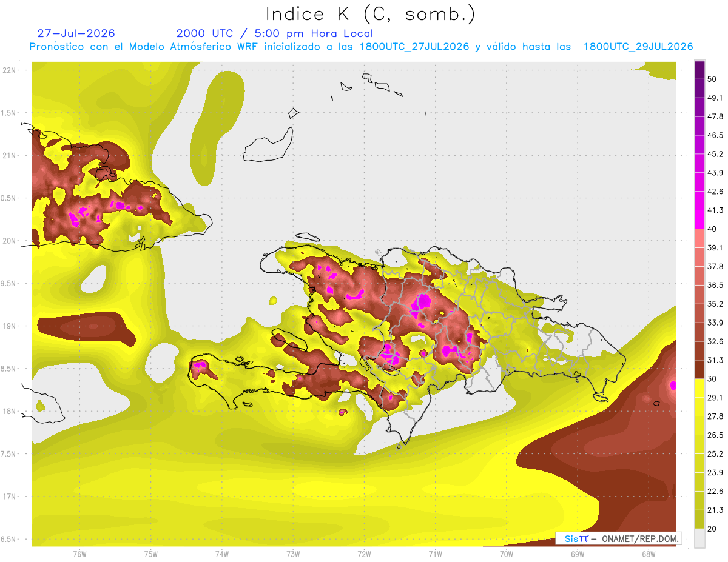Select the gray swatch below 20 on colorbar

[700, 538]
